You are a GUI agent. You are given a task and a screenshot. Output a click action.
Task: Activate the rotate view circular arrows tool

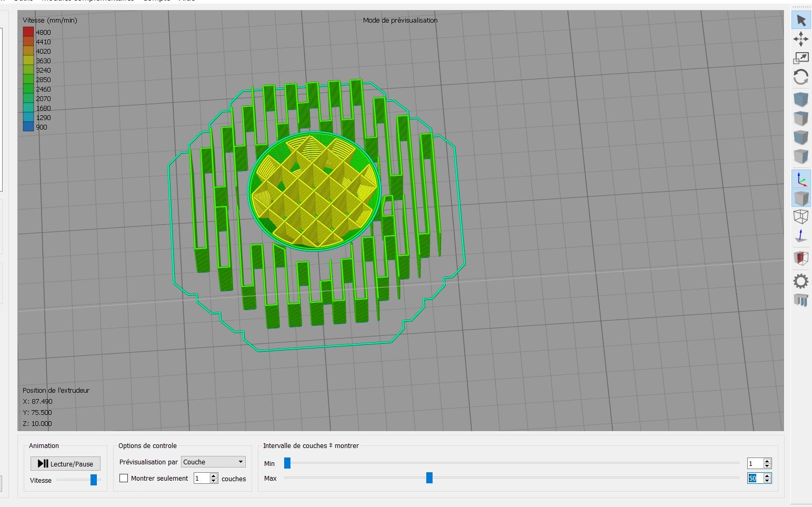[801, 77]
